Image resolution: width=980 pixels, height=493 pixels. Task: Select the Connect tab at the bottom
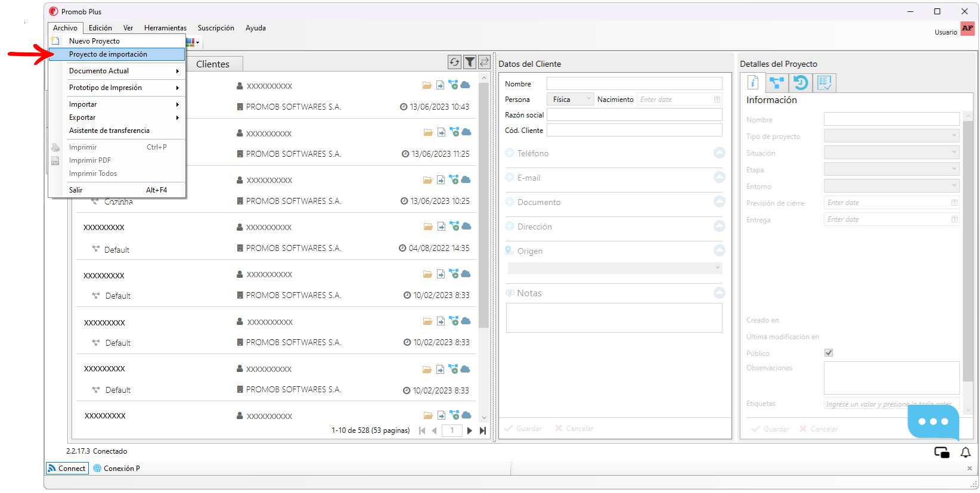[67, 469]
